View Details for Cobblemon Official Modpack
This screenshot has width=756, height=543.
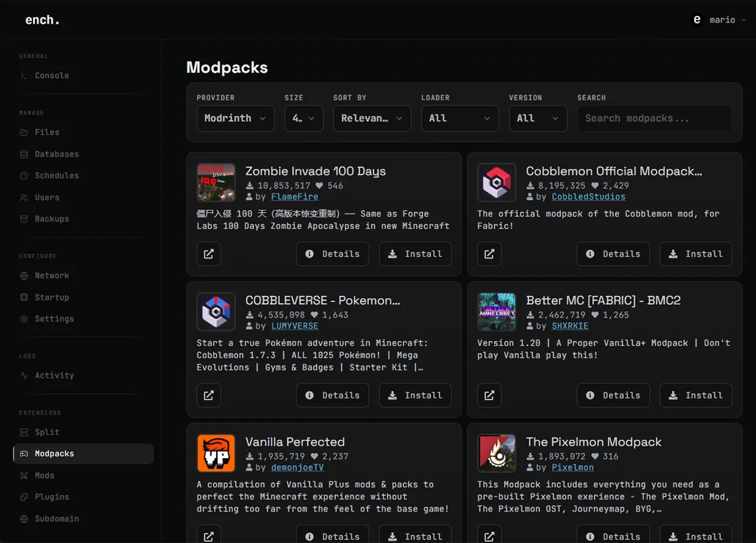613,254
